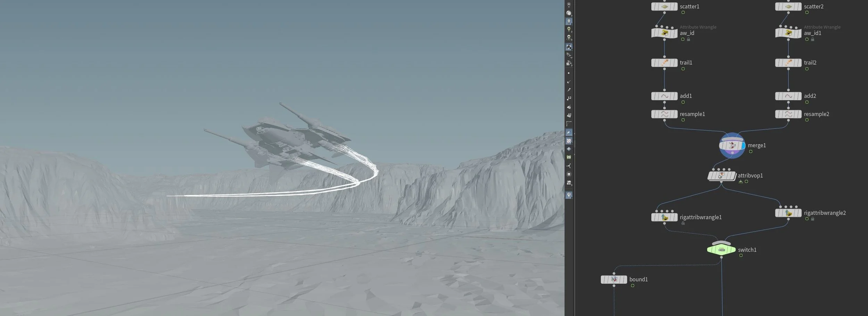868x316 pixels.
Task: Toggle the highlighted checkered grid display icon
Action: (x=569, y=141)
